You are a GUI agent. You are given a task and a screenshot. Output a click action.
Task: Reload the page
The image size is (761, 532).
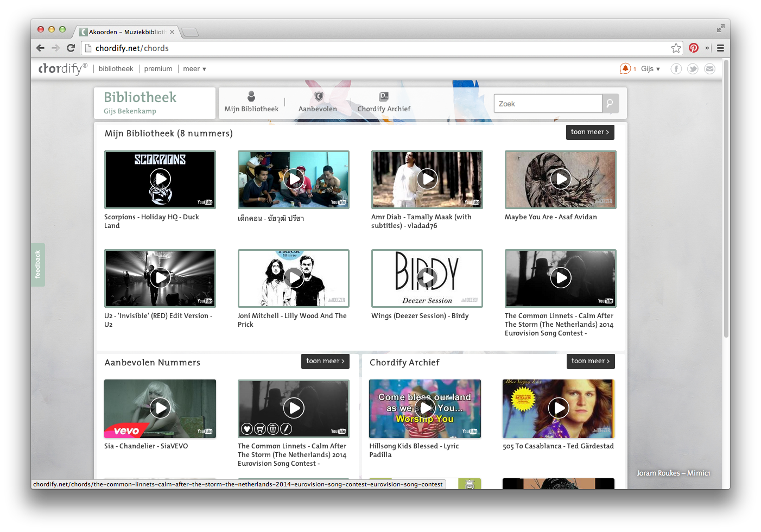(71, 48)
